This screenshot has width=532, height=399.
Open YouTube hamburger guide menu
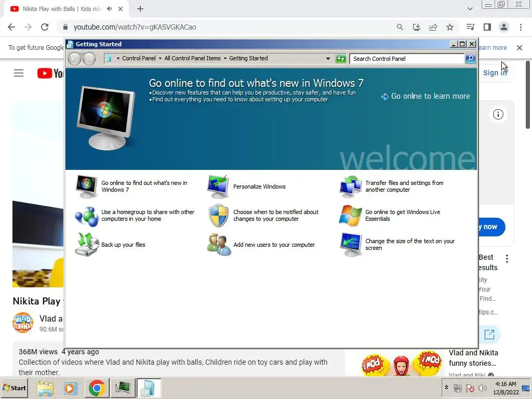(x=19, y=73)
